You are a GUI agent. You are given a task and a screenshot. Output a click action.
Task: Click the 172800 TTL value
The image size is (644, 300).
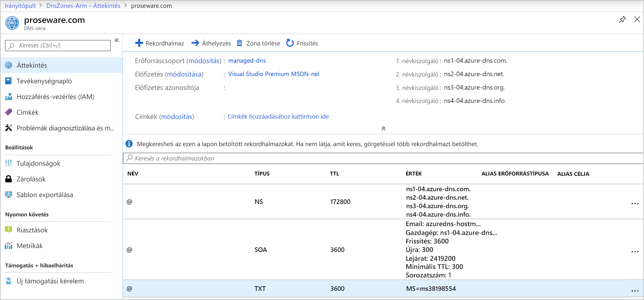tap(340, 202)
